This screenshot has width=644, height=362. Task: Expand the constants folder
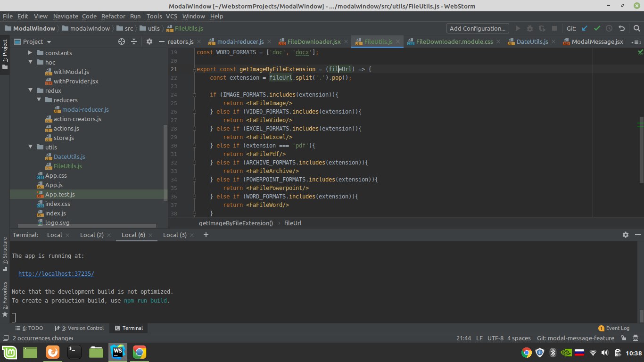[30, 53]
